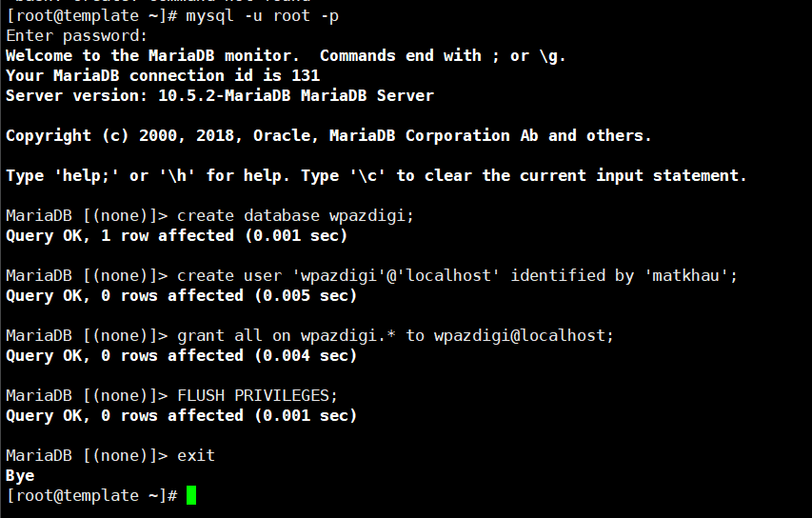Click the green terminal cursor block

click(x=191, y=495)
